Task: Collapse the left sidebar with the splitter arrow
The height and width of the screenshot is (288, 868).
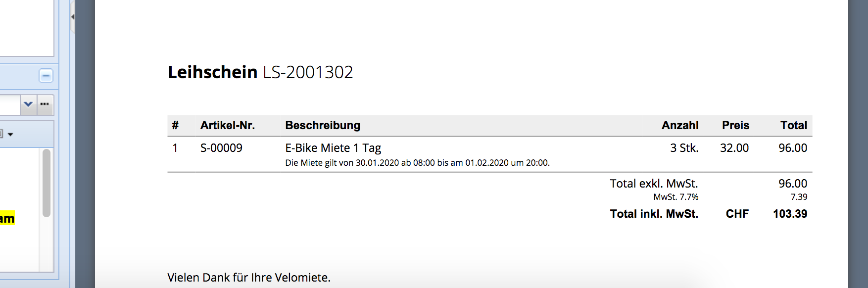Action: (73, 17)
